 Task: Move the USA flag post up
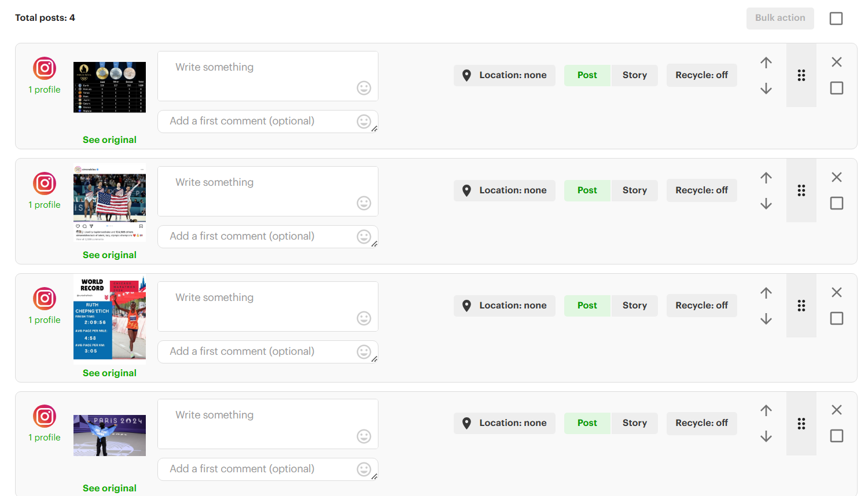(x=766, y=178)
